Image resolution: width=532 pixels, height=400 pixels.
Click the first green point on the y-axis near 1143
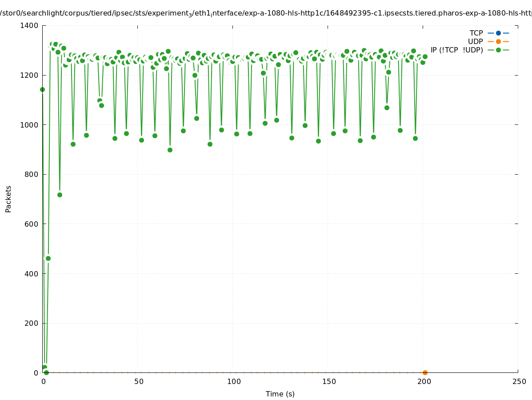point(43,89)
